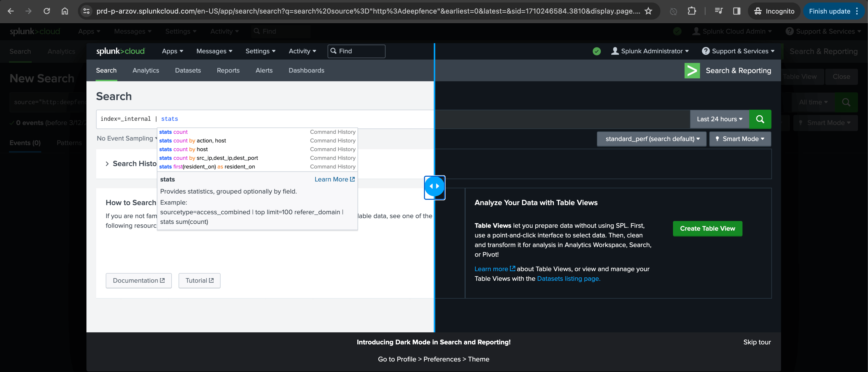Open Last 24 hours time range picker
868x372 pixels.
[719, 119]
